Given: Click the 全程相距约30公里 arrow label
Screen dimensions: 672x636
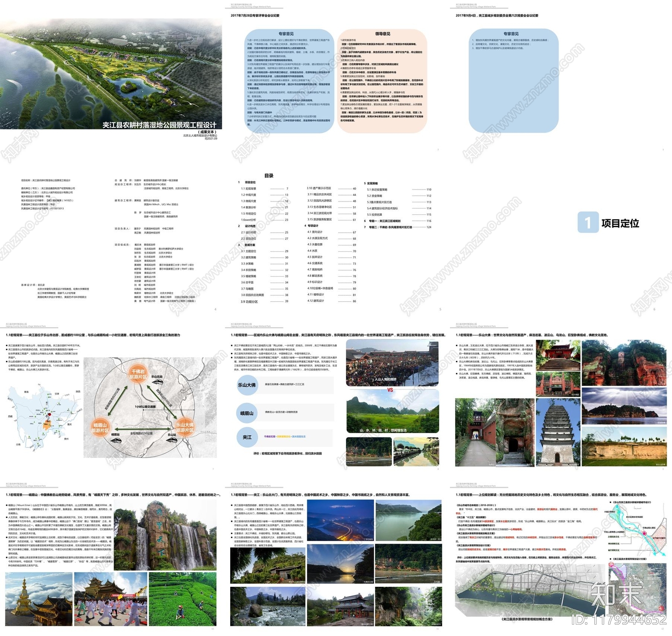Looking at the screenshot, I should tap(142, 433).
